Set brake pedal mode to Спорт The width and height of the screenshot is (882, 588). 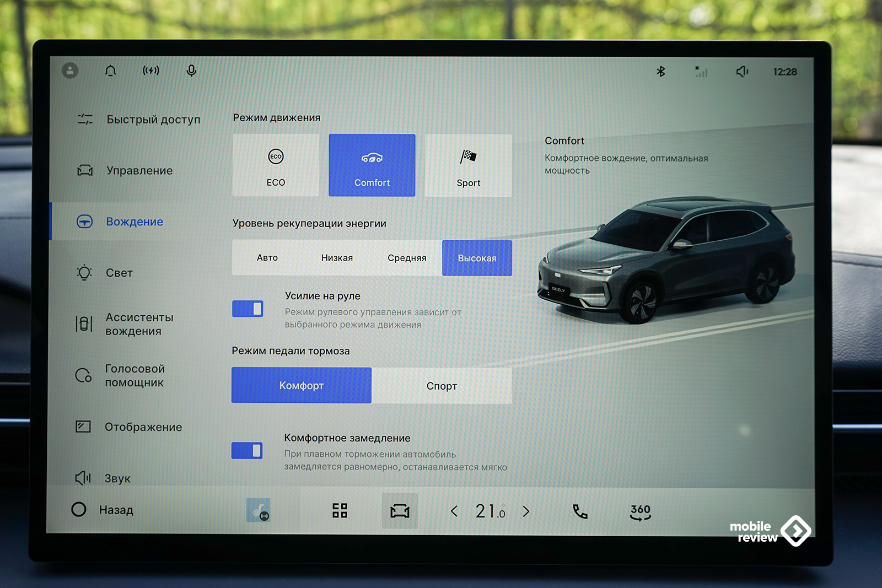pos(442,386)
